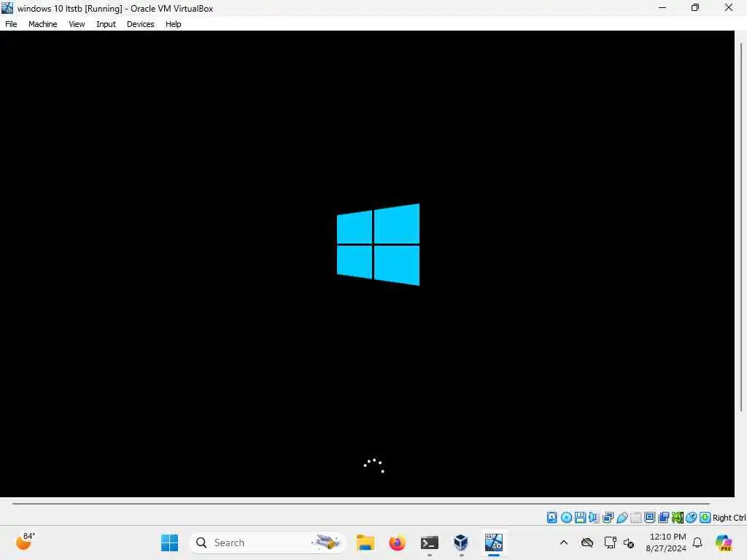Click the floppy disk indicator icon

(580, 518)
